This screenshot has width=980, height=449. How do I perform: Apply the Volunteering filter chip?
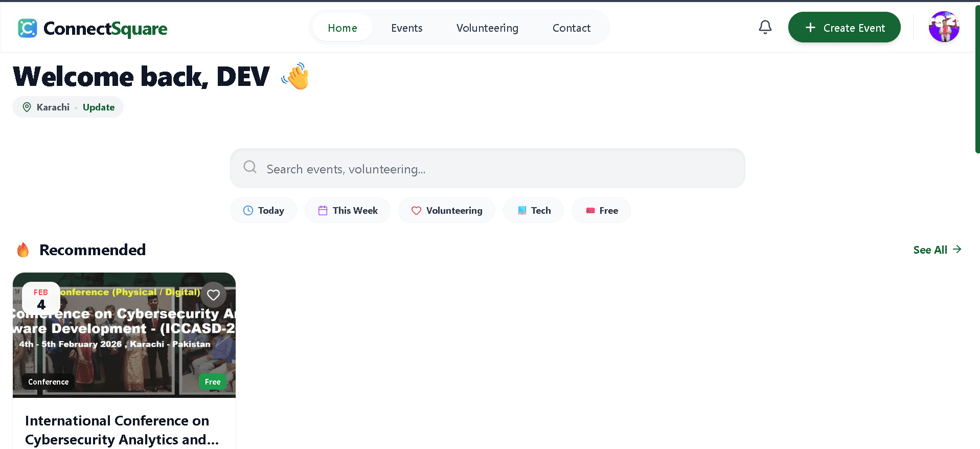tap(447, 210)
